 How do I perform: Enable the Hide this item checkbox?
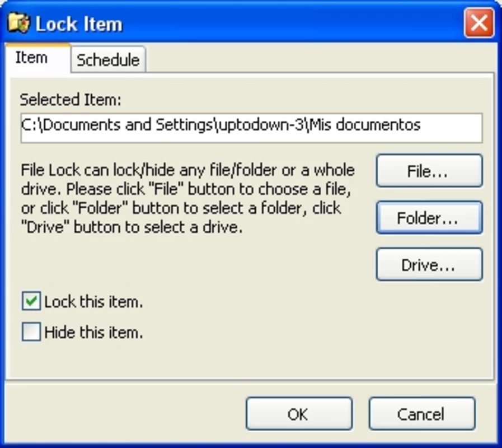(31, 332)
